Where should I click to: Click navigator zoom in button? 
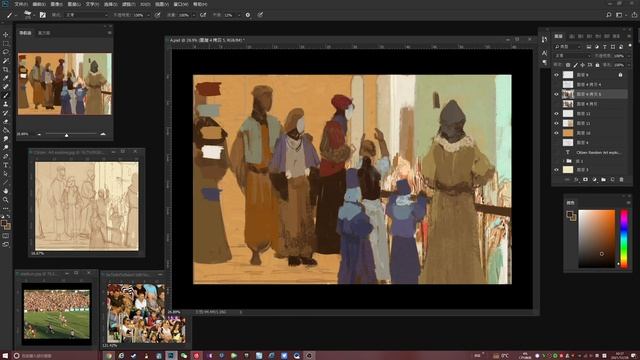tap(103, 134)
